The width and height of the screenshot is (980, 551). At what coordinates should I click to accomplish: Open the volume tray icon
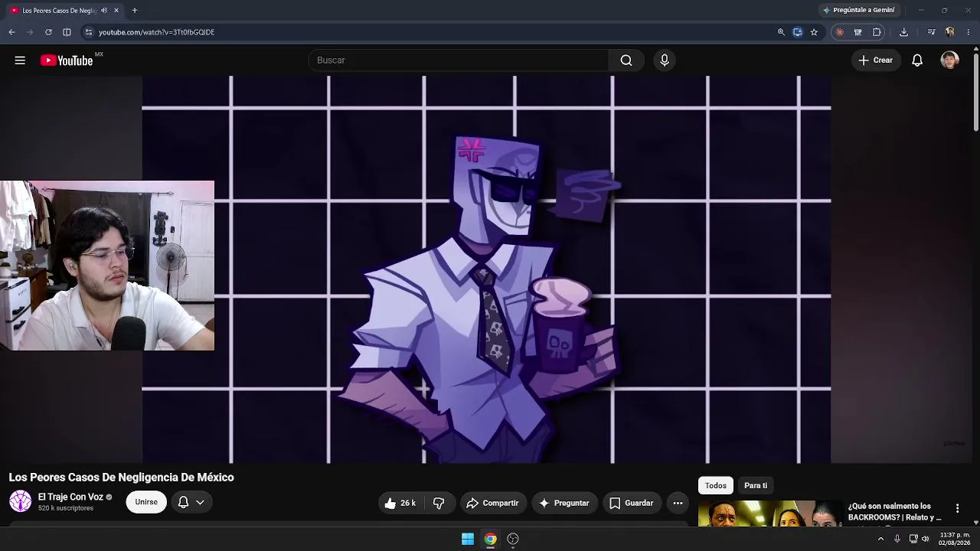926,539
